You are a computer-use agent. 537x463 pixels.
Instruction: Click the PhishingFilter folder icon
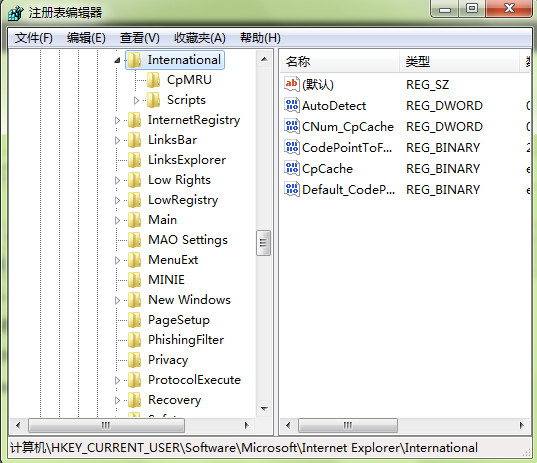134,340
